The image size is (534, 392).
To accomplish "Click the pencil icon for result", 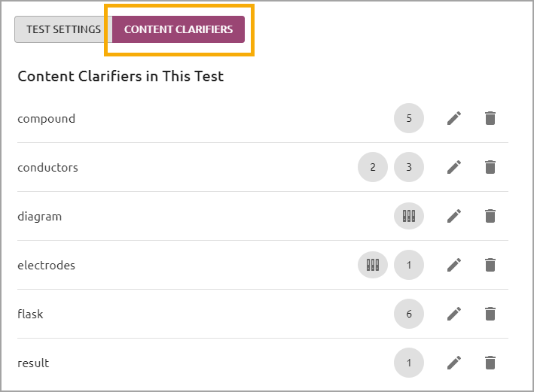I will (454, 363).
